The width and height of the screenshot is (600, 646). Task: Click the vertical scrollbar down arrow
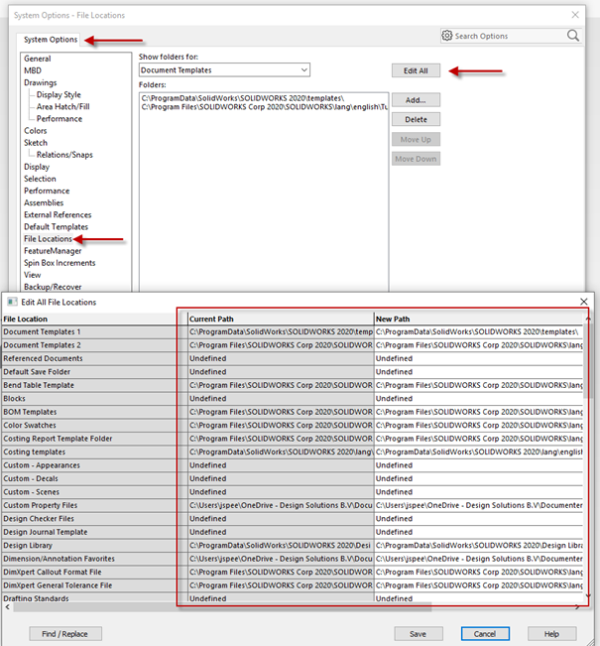[588, 596]
